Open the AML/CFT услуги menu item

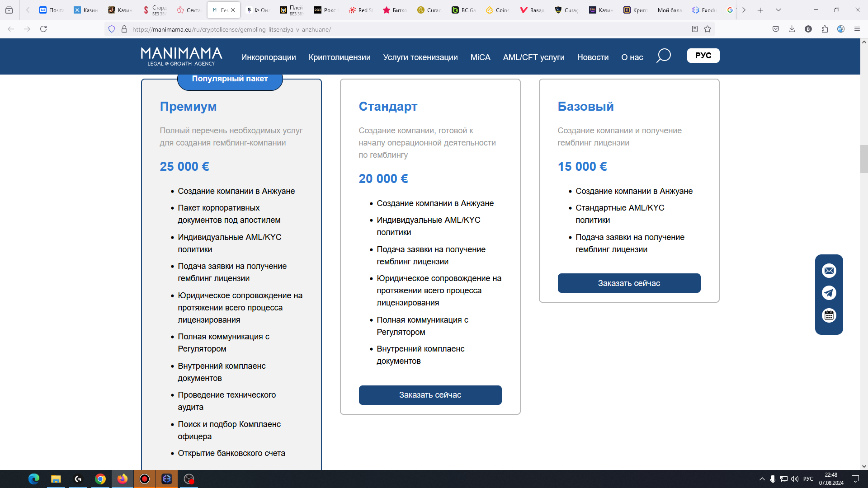pyautogui.click(x=533, y=57)
